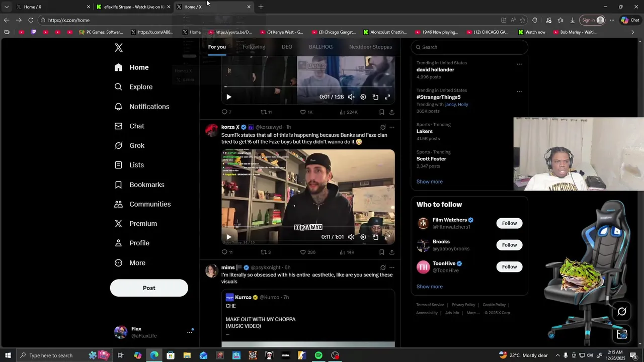Image resolution: width=644 pixels, height=362 pixels.
Task: Fullscreen the top video
Action: point(387,97)
